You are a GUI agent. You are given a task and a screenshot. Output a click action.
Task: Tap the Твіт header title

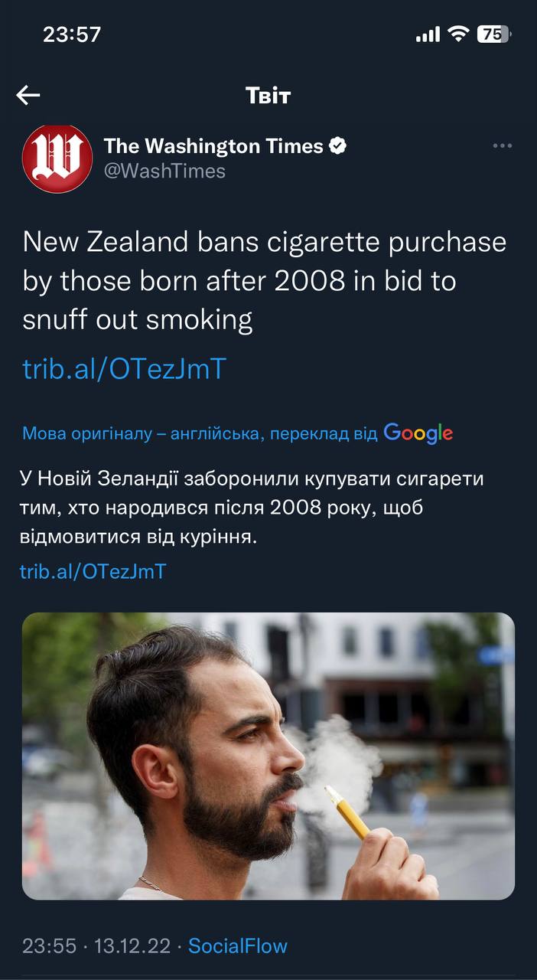click(268, 95)
